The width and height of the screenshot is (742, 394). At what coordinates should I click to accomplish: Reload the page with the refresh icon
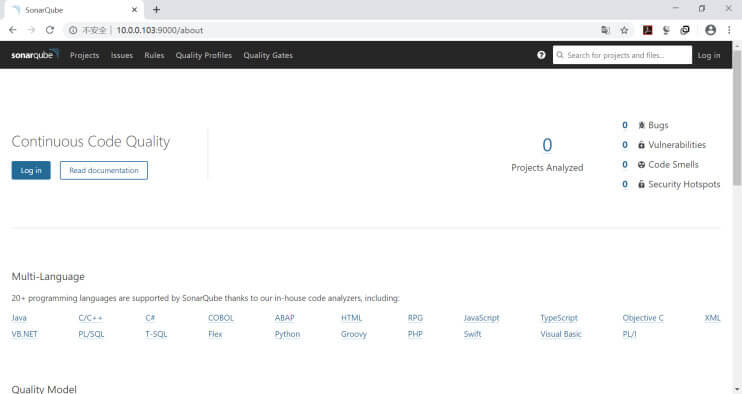[x=50, y=30]
